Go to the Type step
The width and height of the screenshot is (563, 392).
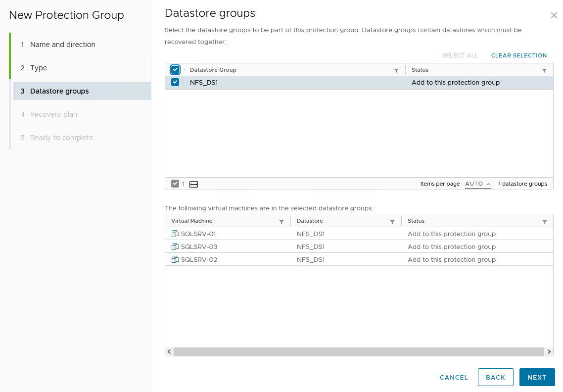coord(39,68)
